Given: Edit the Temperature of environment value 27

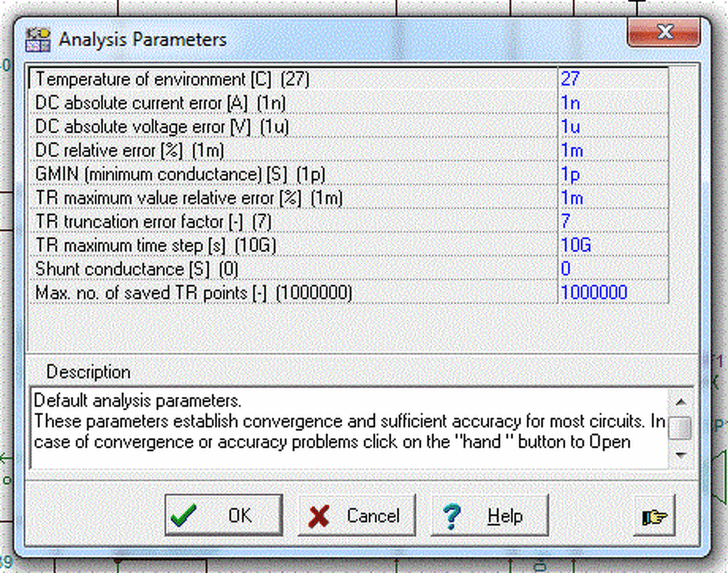Looking at the screenshot, I should 613,79.
